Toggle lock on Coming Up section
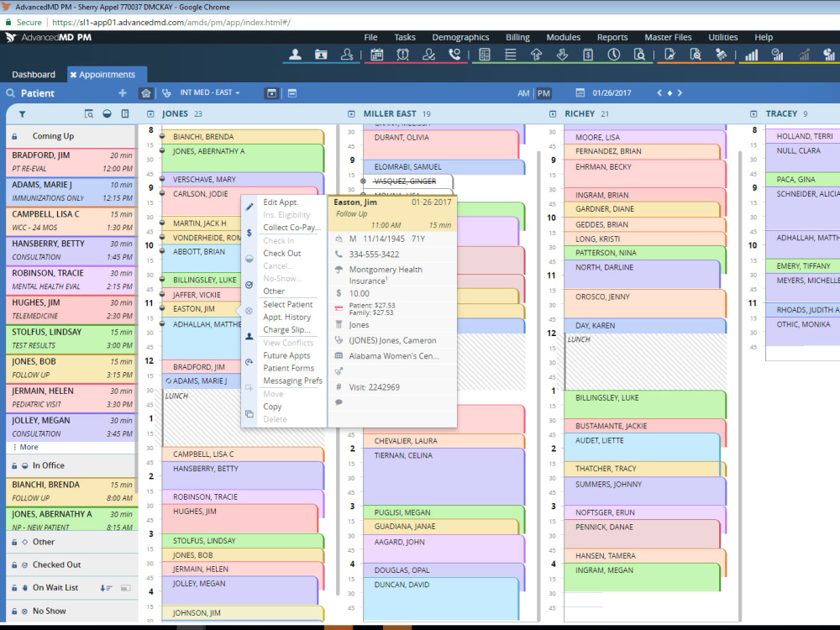This screenshot has height=630, width=840. (x=14, y=137)
